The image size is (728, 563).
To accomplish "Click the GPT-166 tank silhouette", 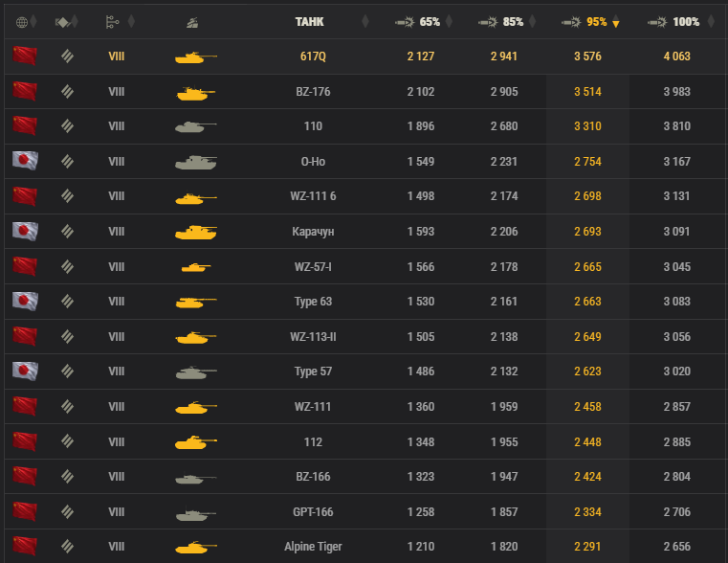I will pos(195,513).
